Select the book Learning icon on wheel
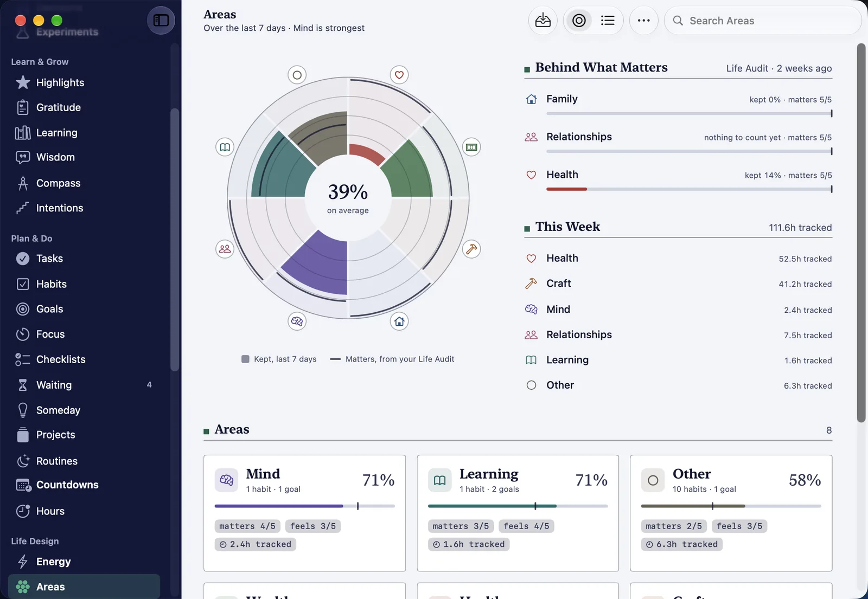This screenshot has width=868, height=599. (x=225, y=147)
